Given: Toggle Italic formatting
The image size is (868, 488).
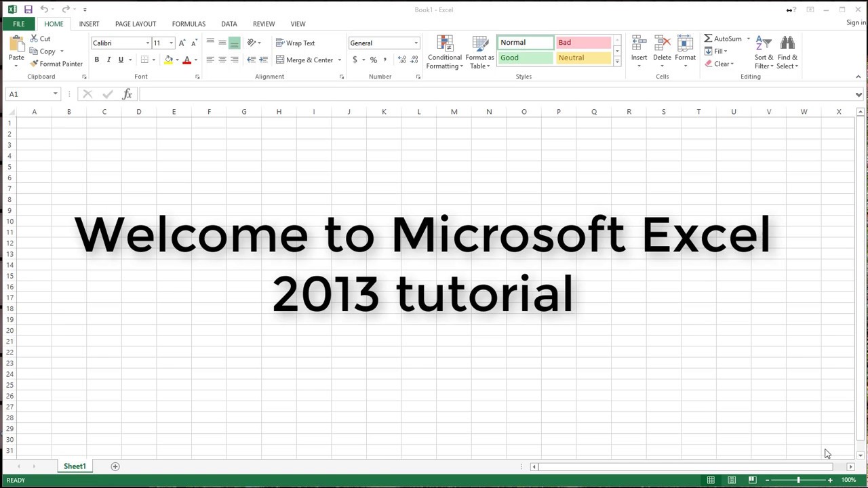Looking at the screenshot, I should point(108,60).
